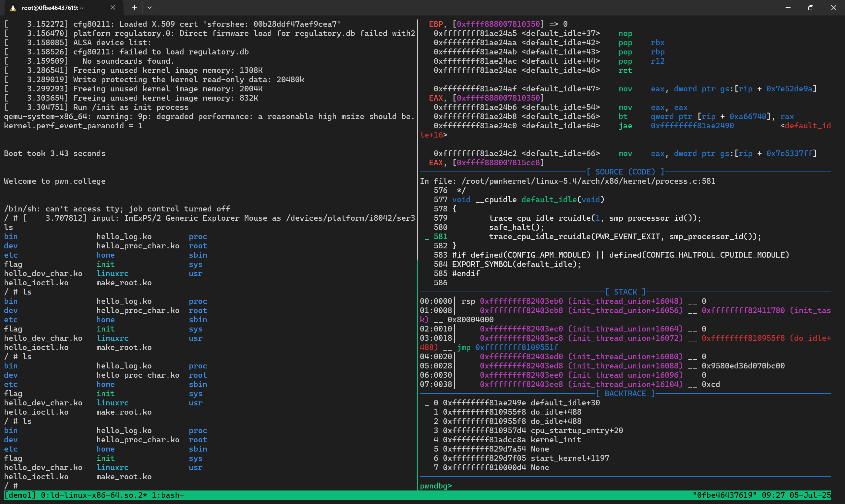
Task: Close the root@0fbe46437619 terminal tab
Action: 113,8
